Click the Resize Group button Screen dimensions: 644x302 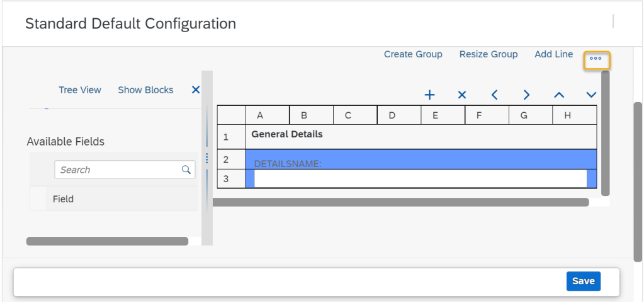489,54
